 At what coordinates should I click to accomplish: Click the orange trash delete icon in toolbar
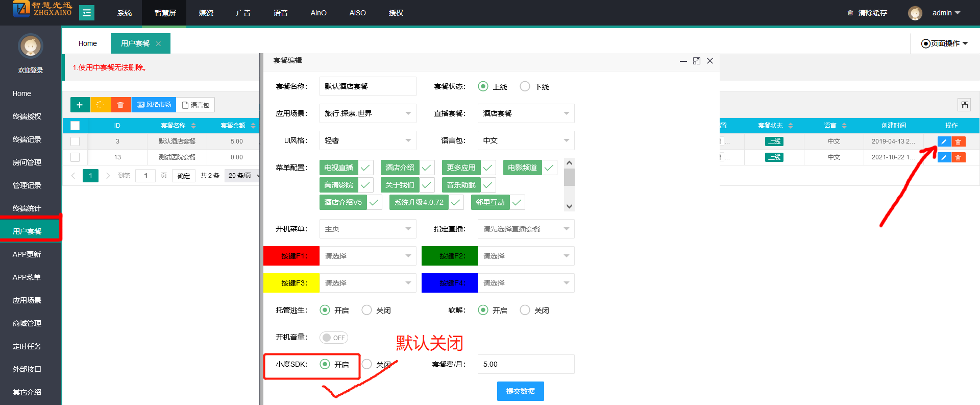click(120, 105)
